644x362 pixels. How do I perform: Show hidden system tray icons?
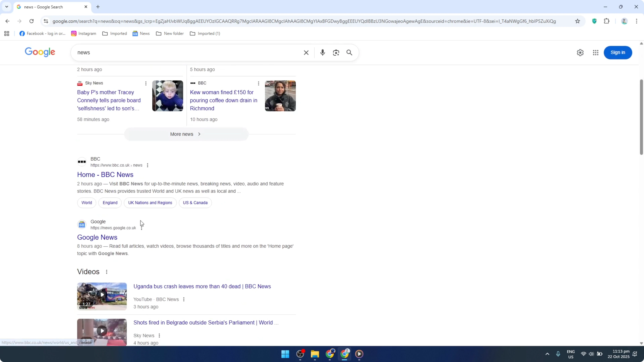547,354
